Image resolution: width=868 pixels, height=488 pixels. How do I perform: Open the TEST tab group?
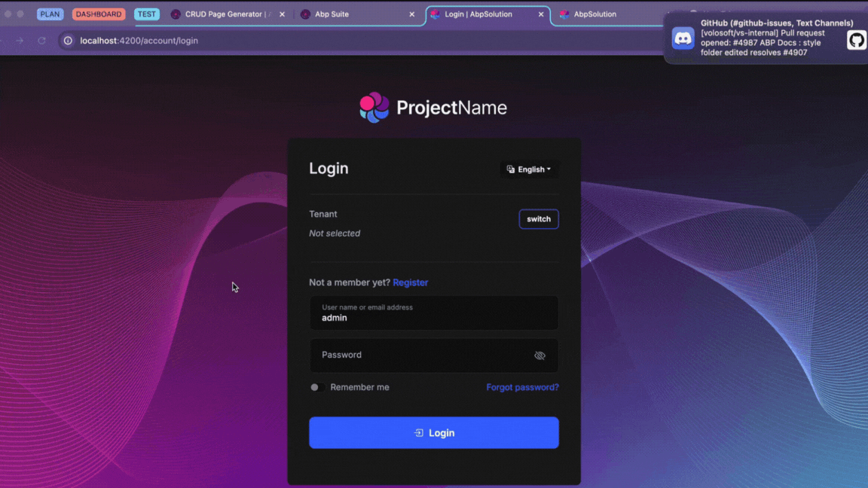pyautogui.click(x=147, y=14)
